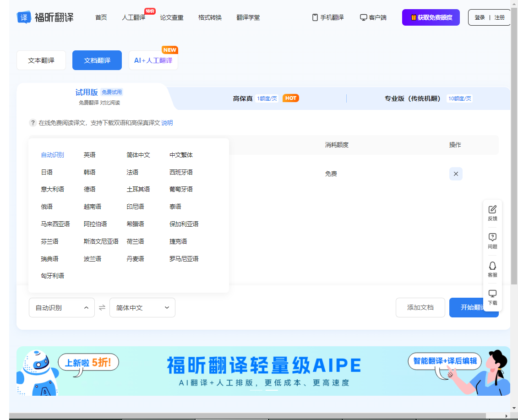This screenshot has width=518, height=420.
Task: Choose 保加利亚语 from the language list
Action: 184,224
